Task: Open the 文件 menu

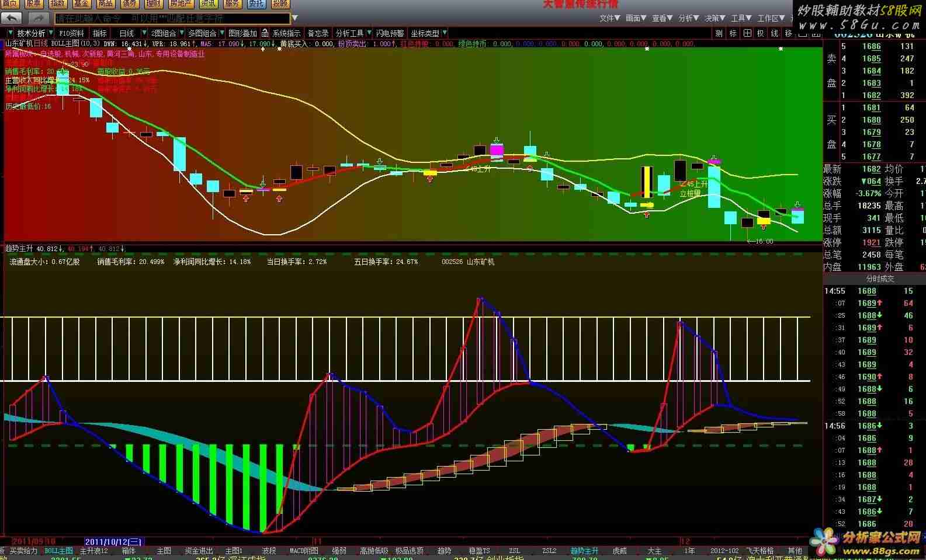Action: (x=609, y=18)
